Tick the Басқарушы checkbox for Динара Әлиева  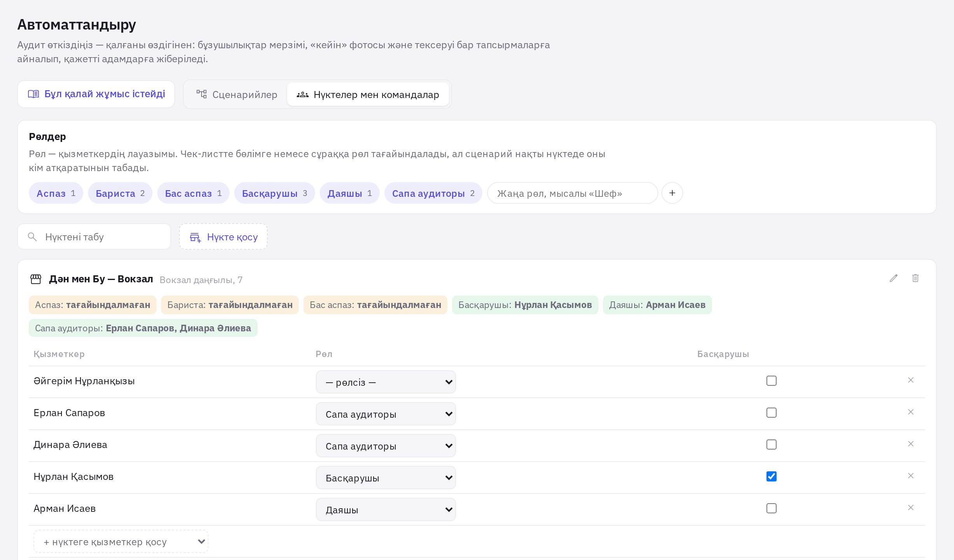772,444
